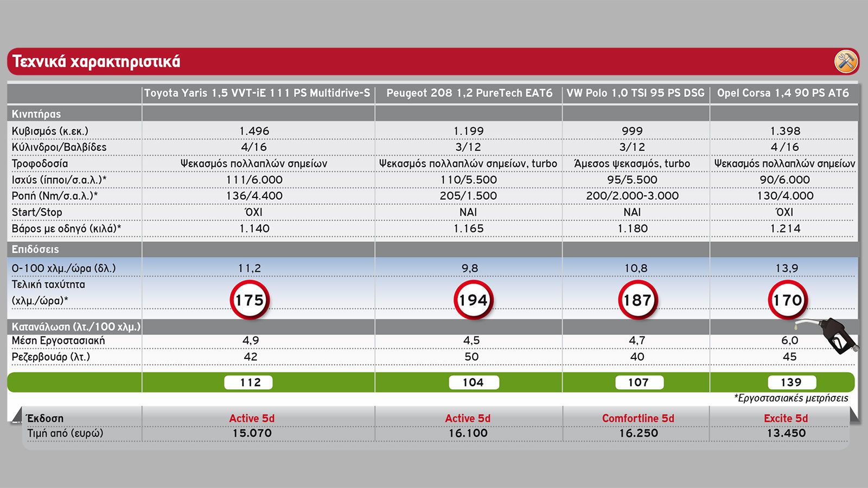Select the Toyota Yaris 1,5 VVT-iE column header
Screen dimensions: 868x488
[x=257, y=93]
